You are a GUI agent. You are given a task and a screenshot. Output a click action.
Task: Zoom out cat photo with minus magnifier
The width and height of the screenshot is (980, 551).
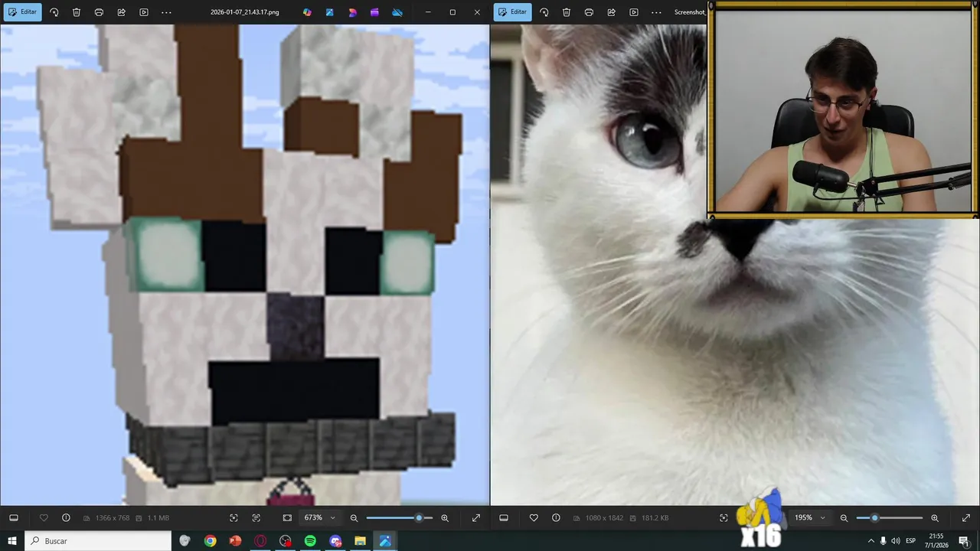[844, 518]
